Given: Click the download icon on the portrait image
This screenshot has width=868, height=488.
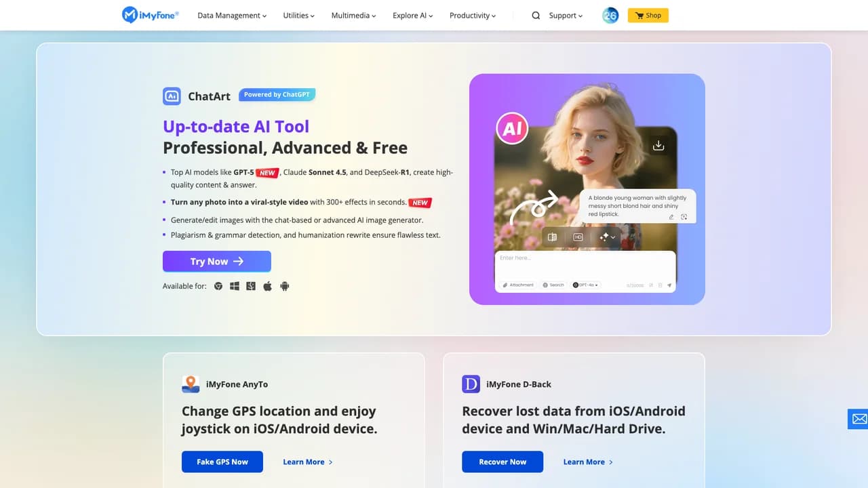Looking at the screenshot, I should point(658,145).
